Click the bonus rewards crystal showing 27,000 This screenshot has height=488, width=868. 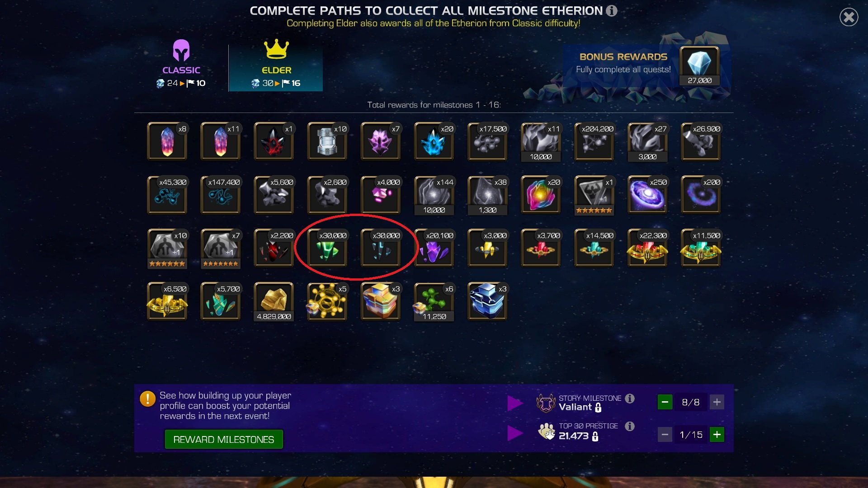(699, 66)
